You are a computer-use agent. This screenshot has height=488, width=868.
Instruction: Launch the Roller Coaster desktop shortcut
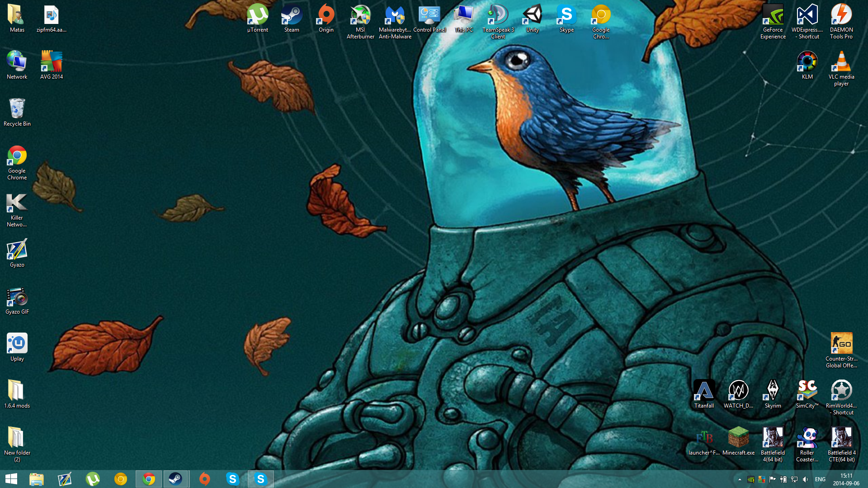click(x=807, y=445)
